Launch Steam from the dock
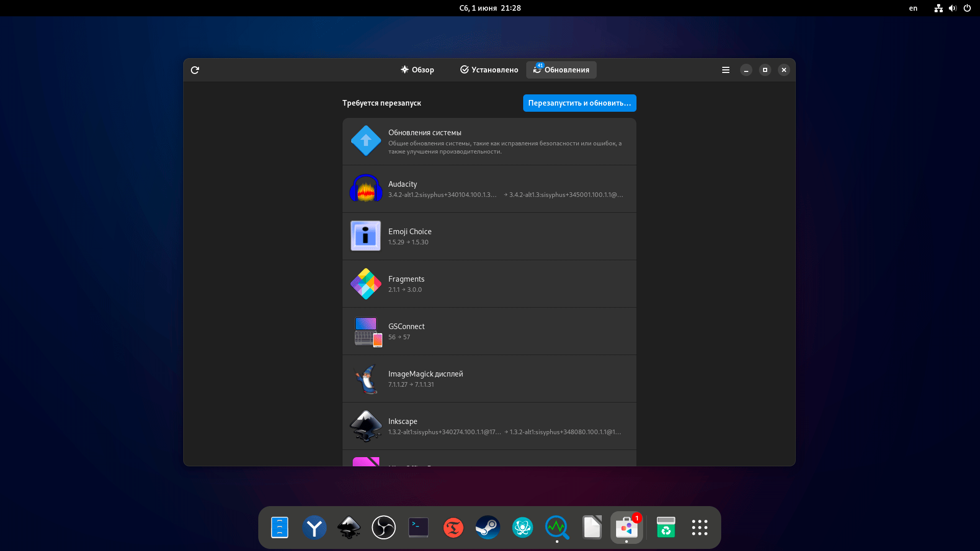 [487, 528]
